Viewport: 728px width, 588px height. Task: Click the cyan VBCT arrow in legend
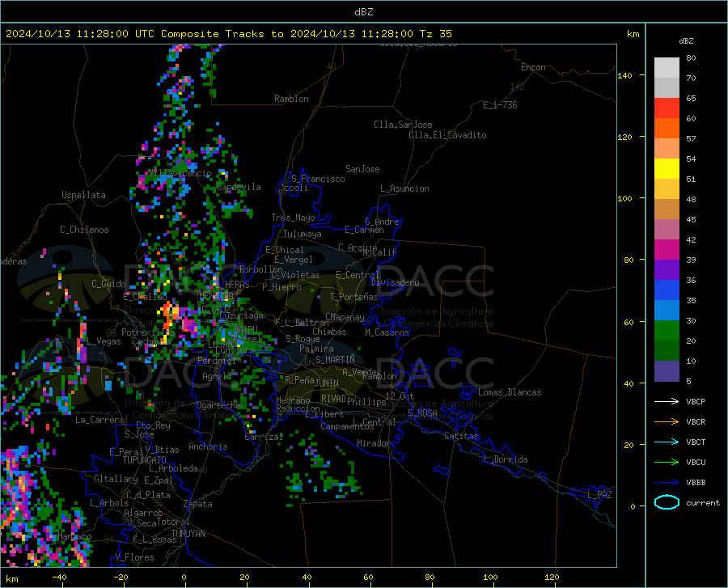(667, 442)
